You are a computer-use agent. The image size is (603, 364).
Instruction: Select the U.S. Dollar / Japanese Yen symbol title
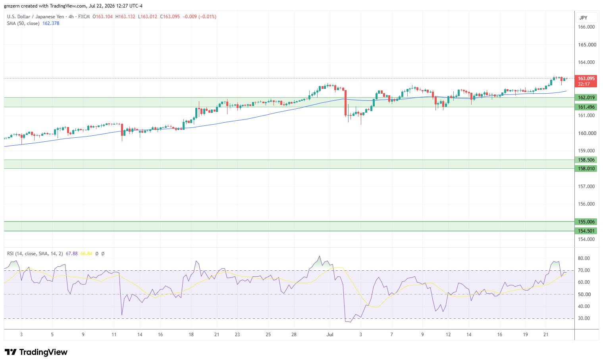pos(35,17)
